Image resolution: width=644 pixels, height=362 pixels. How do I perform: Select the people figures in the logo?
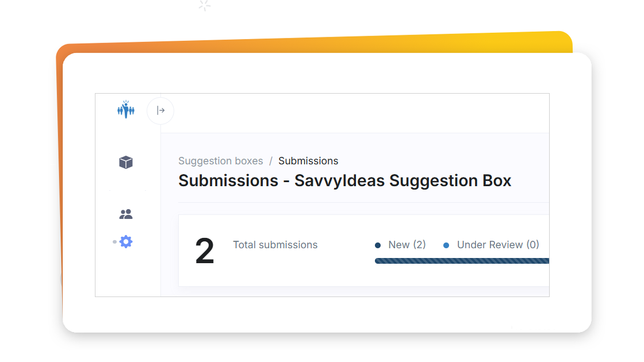click(x=126, y=110)
